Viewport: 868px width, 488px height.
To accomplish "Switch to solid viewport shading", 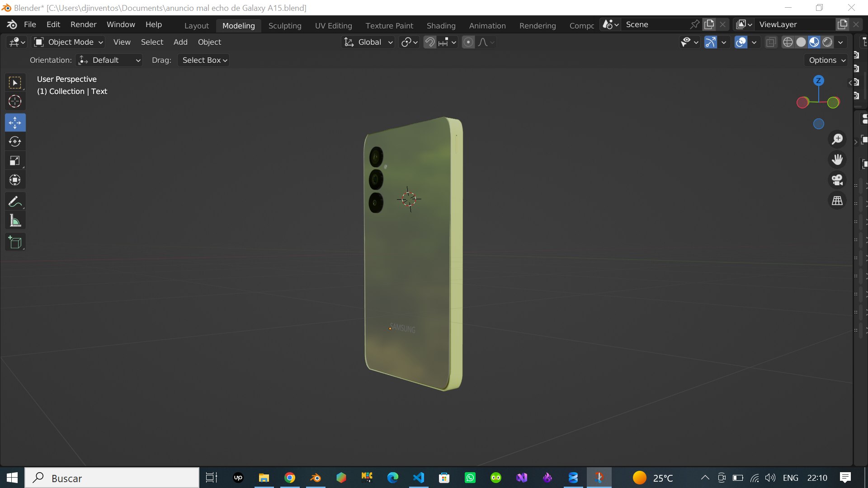I will click(x=801, y=42).
